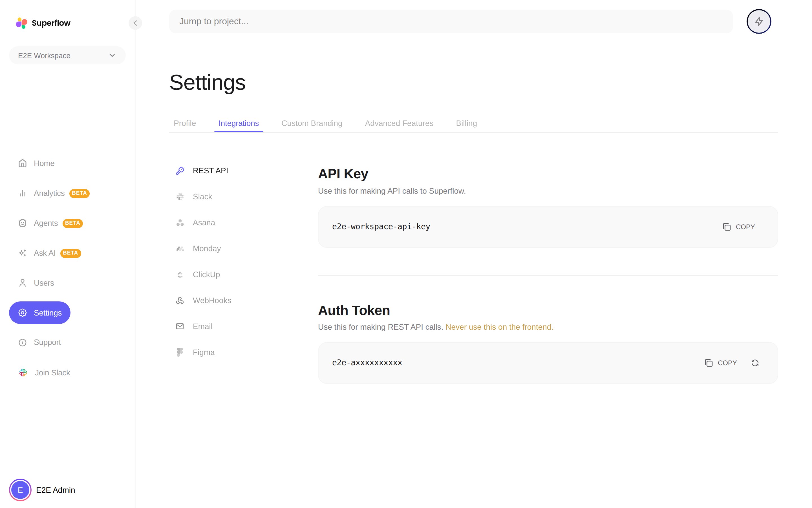This screenshot has height=508, width=812.
Task: Focus the Jump to project search field
Action: pyautogui.click(x=451, y=21)
